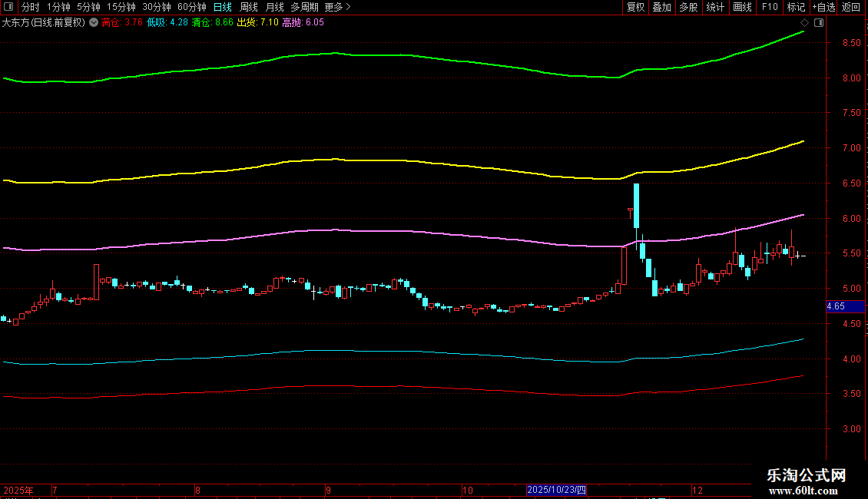Click the 5.50 price axis label
The width and height of the screenshot is (868, 499).
coord(851,253)
